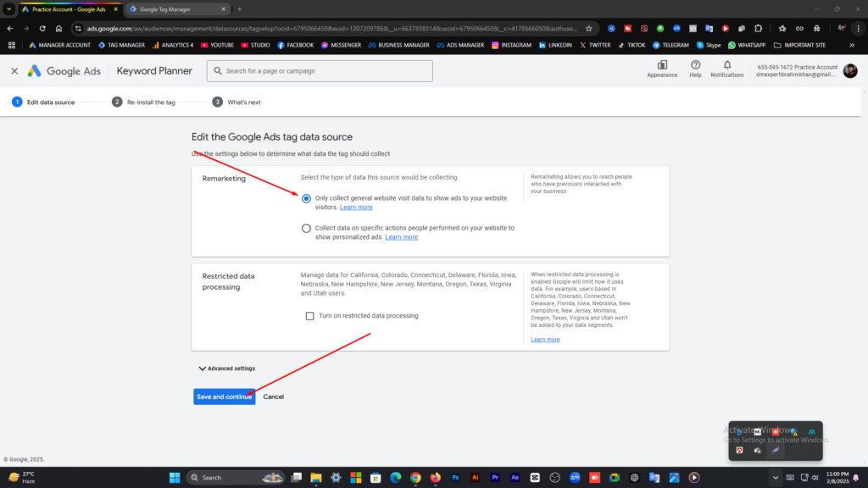Expand the Advanced settings section

pyautogui.click(x=227, y=369)
